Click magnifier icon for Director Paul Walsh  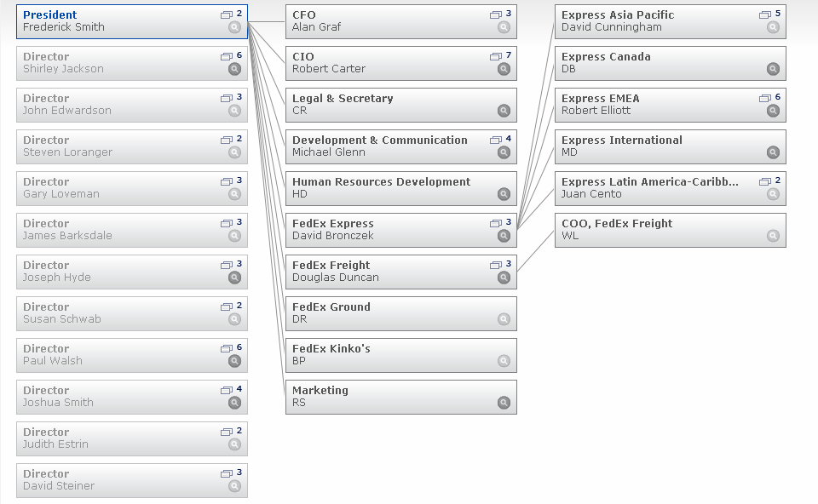[235, 361]
